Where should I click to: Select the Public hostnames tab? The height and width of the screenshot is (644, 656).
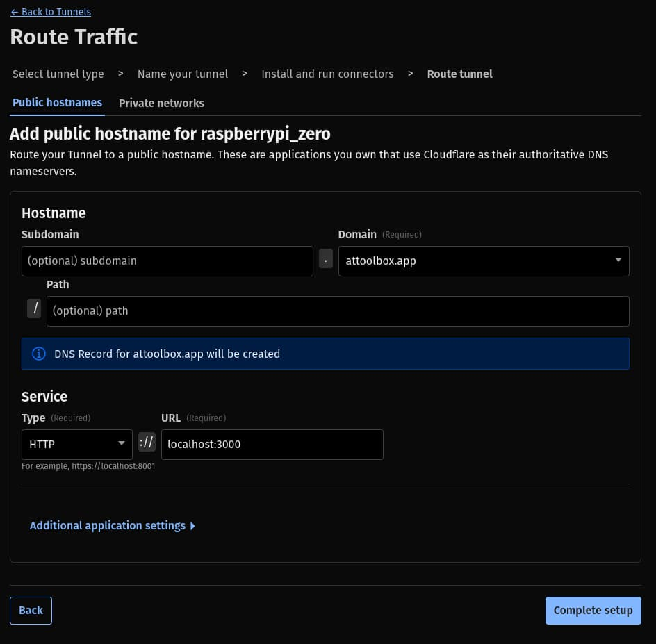pos(57,102)
